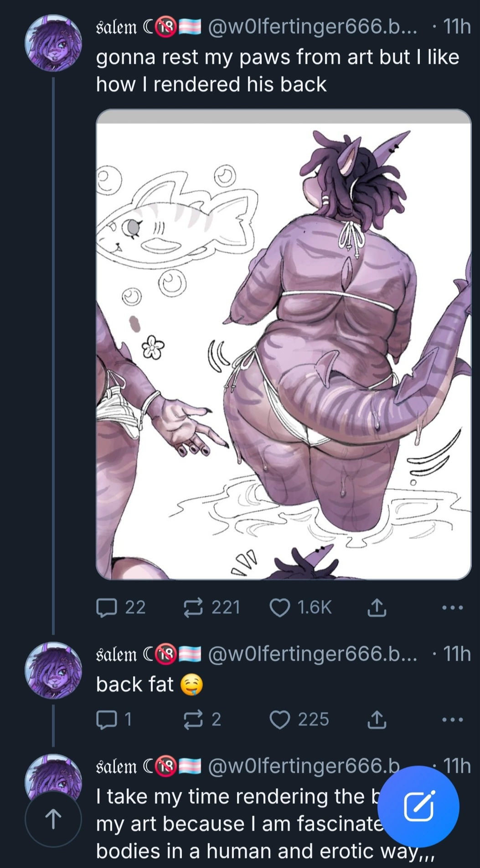480x868 pixels.
Task: Like the post with 1.6K likes
Action: tap(300, 607)
